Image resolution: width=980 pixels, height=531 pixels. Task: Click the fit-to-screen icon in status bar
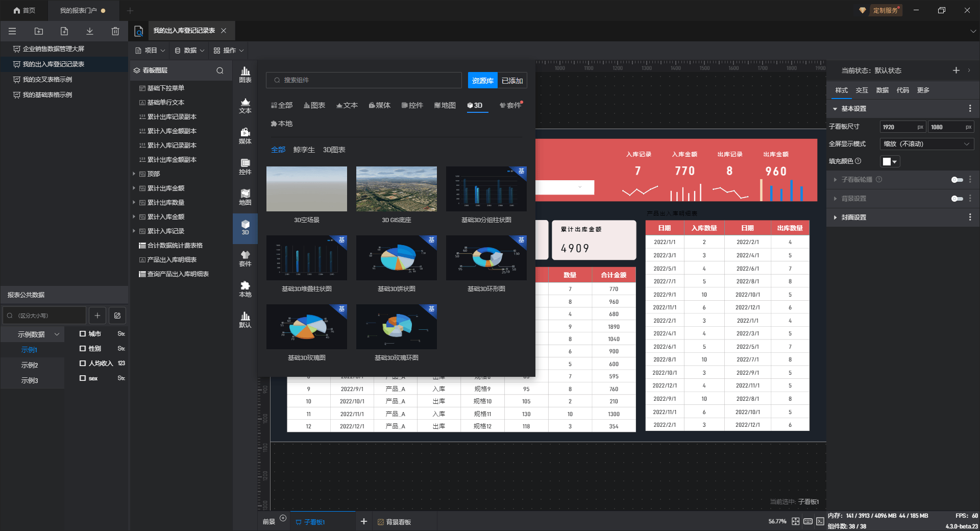coord(796,521)
